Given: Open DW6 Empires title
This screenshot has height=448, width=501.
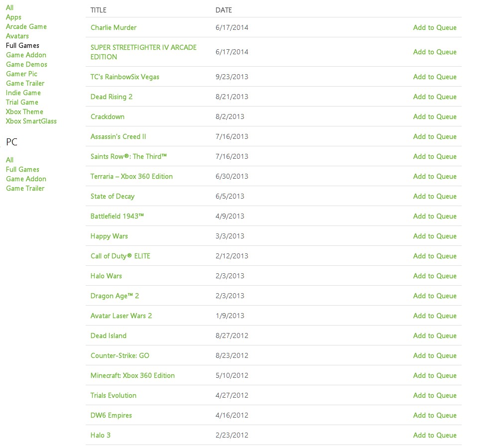Looking at the screenshot, I should pos(111,416).
